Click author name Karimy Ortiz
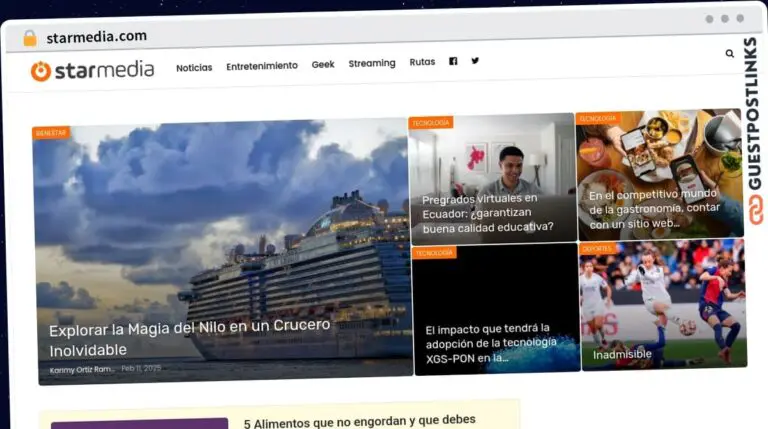Image resolution: width=768 pixels, height=429 pixels. 82,370
